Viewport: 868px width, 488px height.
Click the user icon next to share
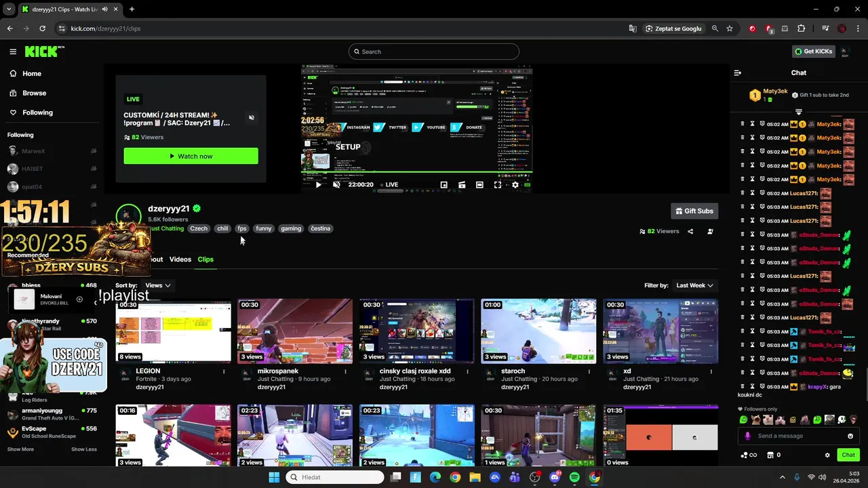click(x=710, y=231)
